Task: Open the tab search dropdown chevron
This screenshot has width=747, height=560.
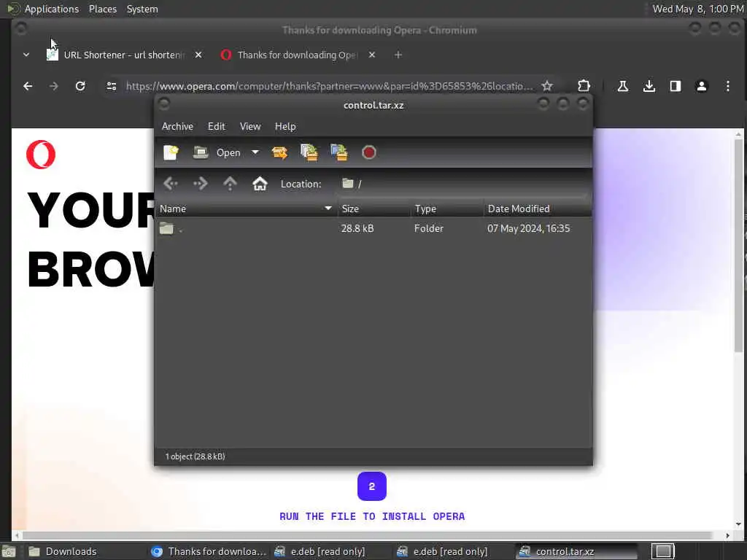Action: [x=26, y=55]
